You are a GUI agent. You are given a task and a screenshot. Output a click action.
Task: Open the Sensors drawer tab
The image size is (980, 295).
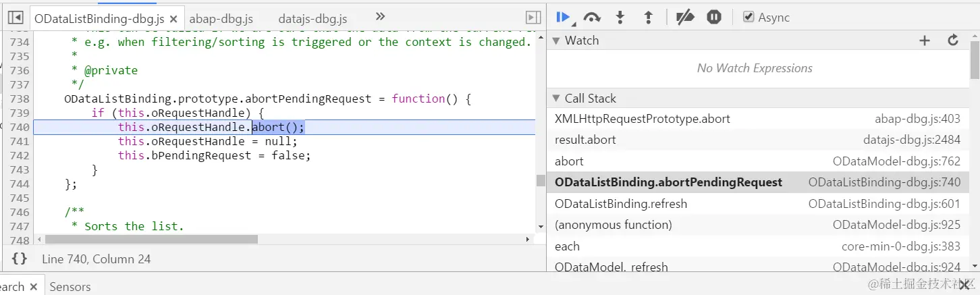pyautogui.click(x=70, y=287)
